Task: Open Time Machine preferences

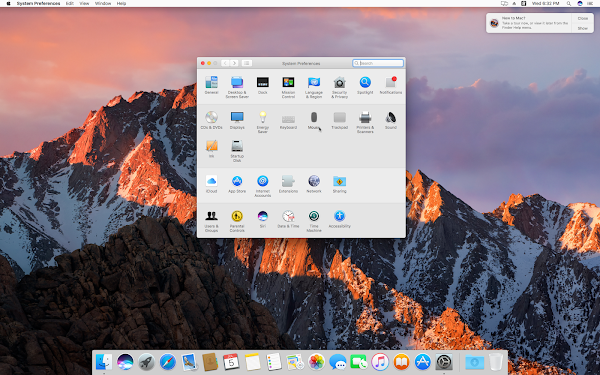Action: pos(314,221)
